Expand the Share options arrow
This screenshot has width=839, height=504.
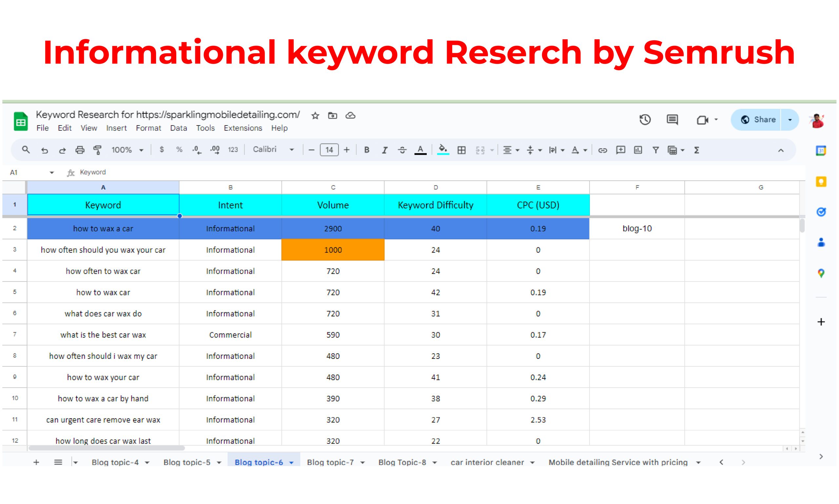click(x=790, y=120)
